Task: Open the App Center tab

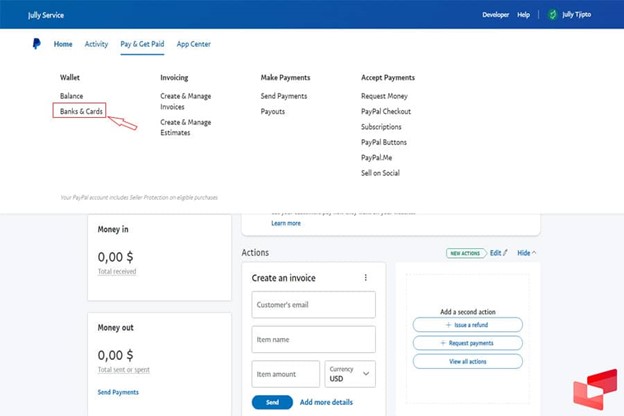Action: pyautogui.click(x=193, y=44)
